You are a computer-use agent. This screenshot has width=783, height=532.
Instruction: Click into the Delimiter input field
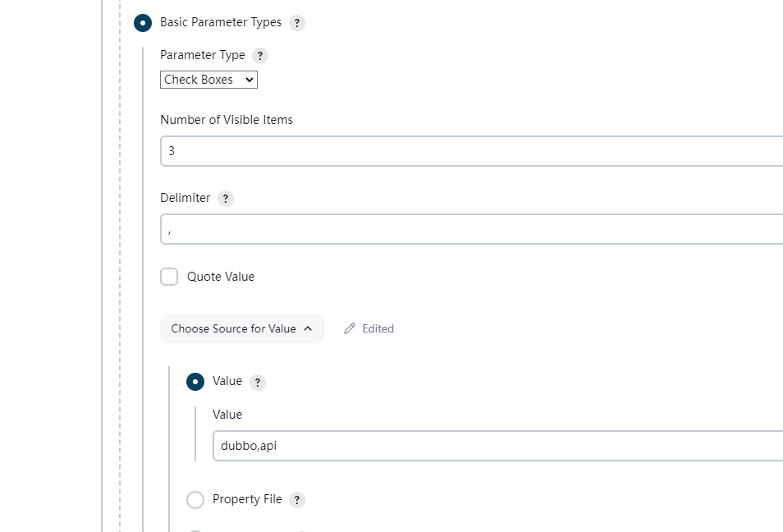471,229
